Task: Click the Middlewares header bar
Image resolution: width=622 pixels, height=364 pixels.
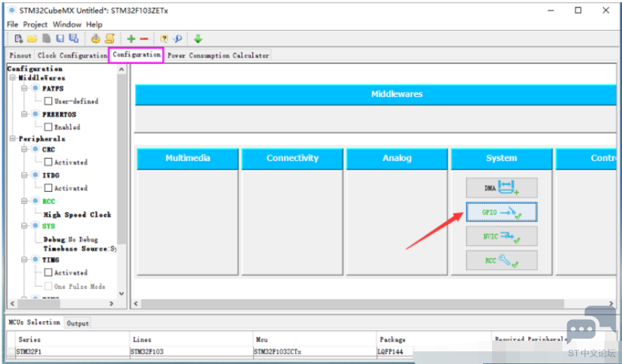Action: pos(375,94)
